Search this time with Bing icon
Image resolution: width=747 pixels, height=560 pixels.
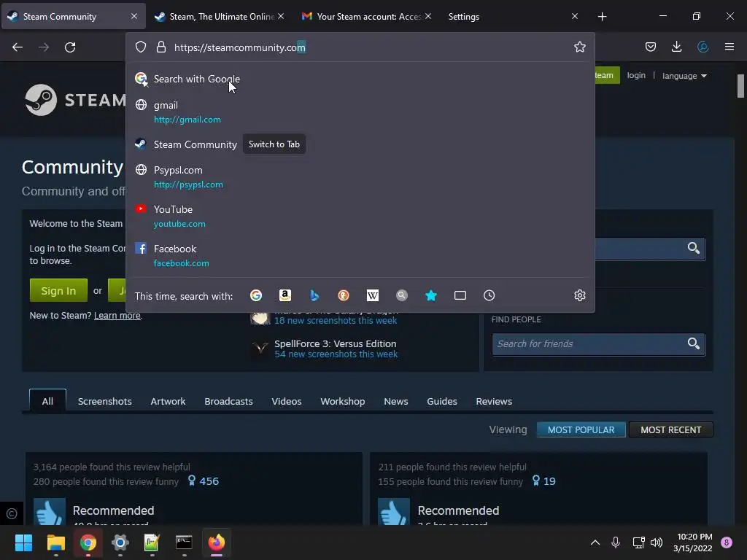[x=314, y=296]
